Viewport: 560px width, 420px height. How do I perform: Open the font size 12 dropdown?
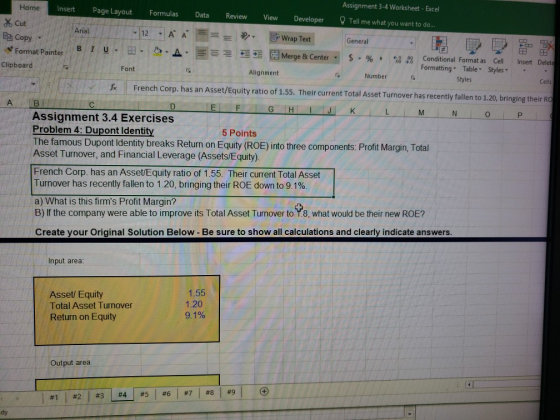pos(160,34)
